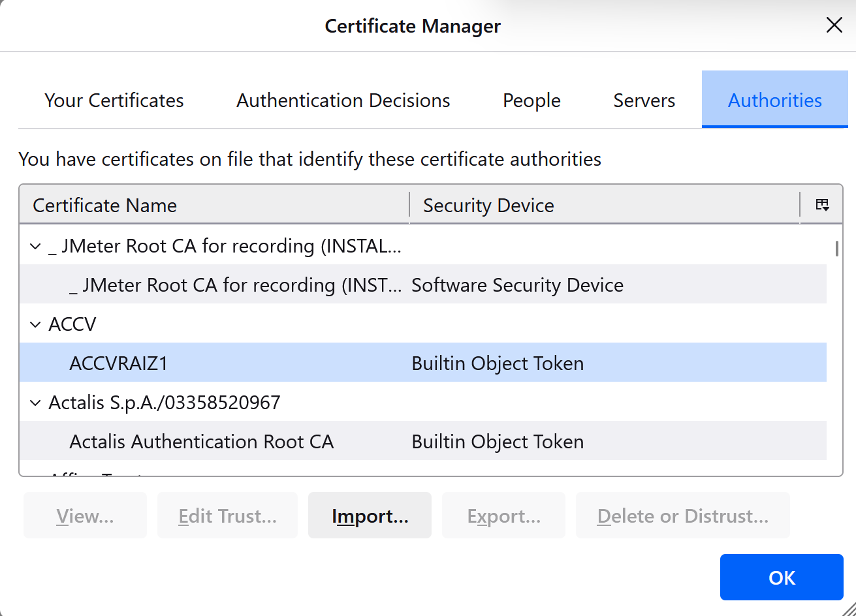Image resolution: width=856 pixels, height=616 pixels.
Task: Click the Export... button
Action: [x=503, y=516]
